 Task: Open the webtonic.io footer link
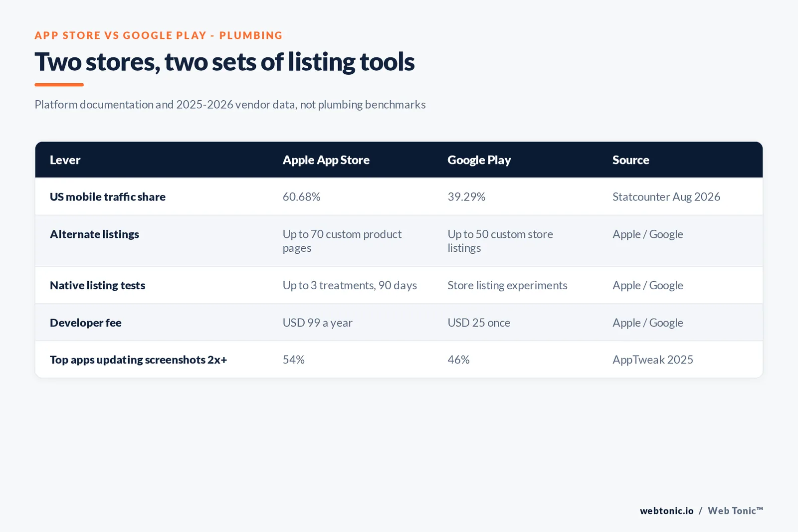coord(667,511)
